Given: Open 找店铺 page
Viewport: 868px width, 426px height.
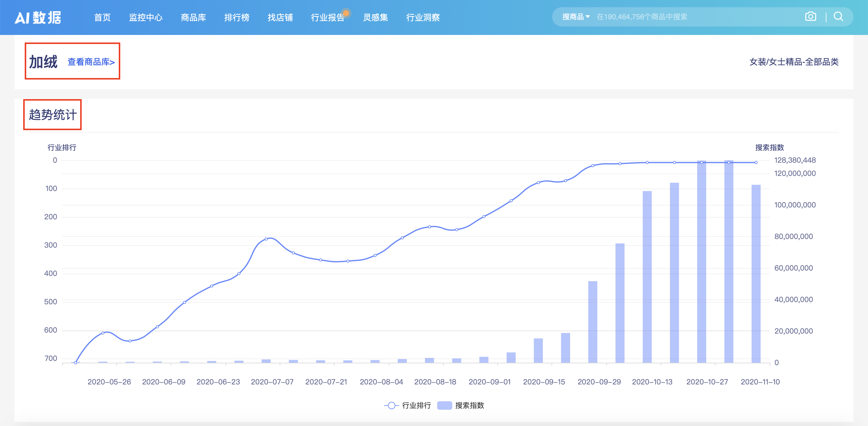Looking at the screenshot, I should (x=280, y=17).
